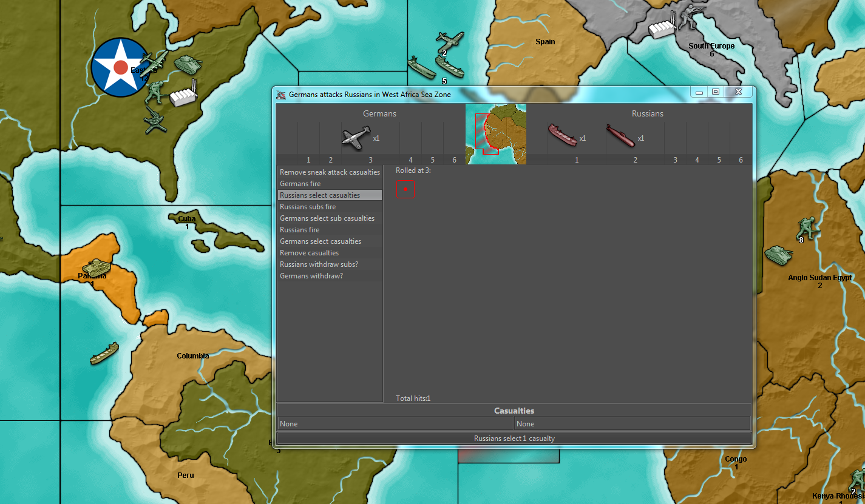Image resolution: width=865 pixels, height=504 pixels.
Task: Click the Russians casualties 'None' field
Action: [633, 424]
